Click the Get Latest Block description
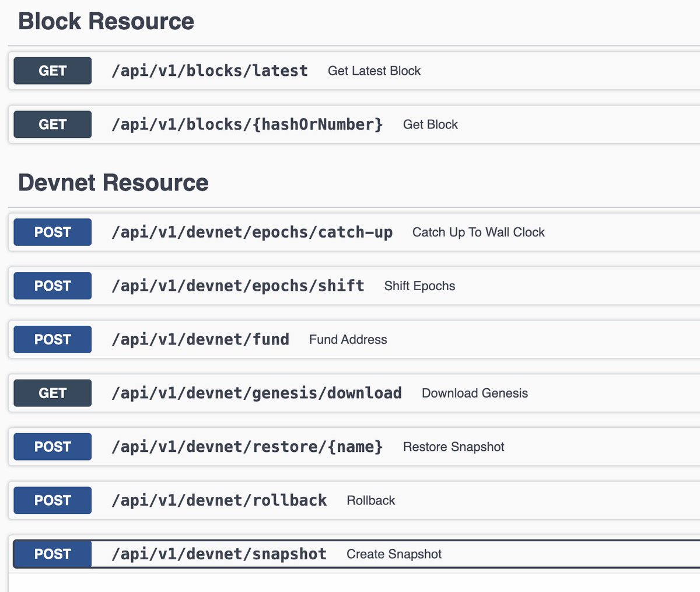Image resolution: width=700 pixels, height=592 pixels. [x=374, y=71]
